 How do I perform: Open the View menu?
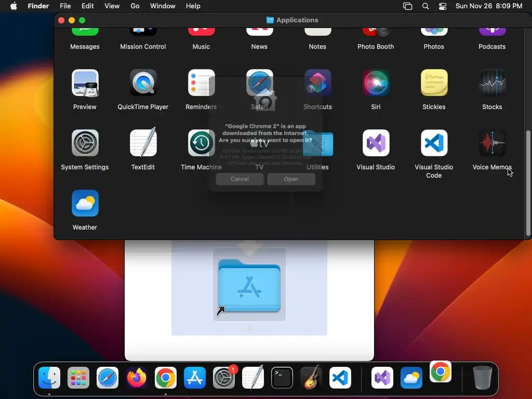coord(112,6)
